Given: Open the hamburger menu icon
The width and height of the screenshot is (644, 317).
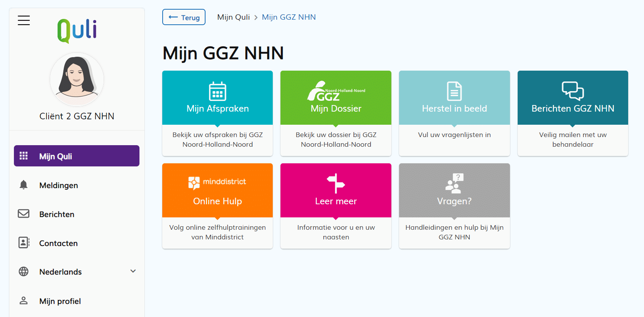Looking at the screenshot, I should (24, 20).
